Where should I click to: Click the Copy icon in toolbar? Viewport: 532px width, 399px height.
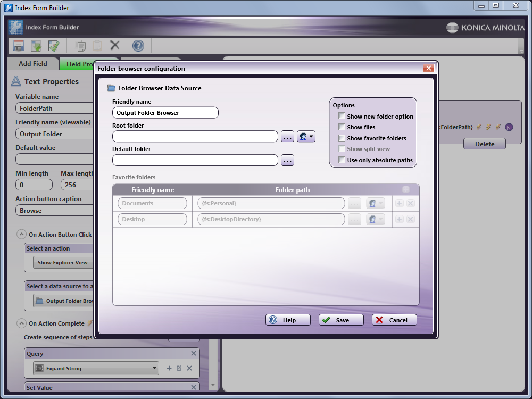click(x=80, y=45)
